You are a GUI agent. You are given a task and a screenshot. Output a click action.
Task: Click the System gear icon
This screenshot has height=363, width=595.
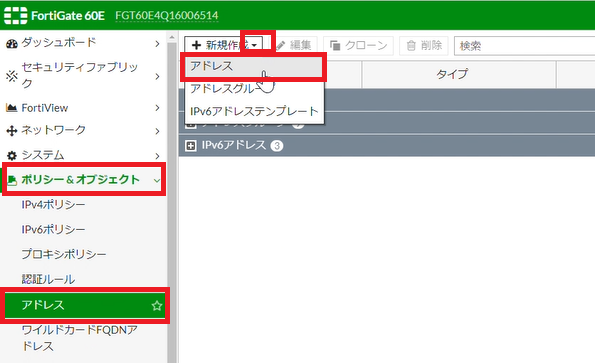[x=12, y=156]
